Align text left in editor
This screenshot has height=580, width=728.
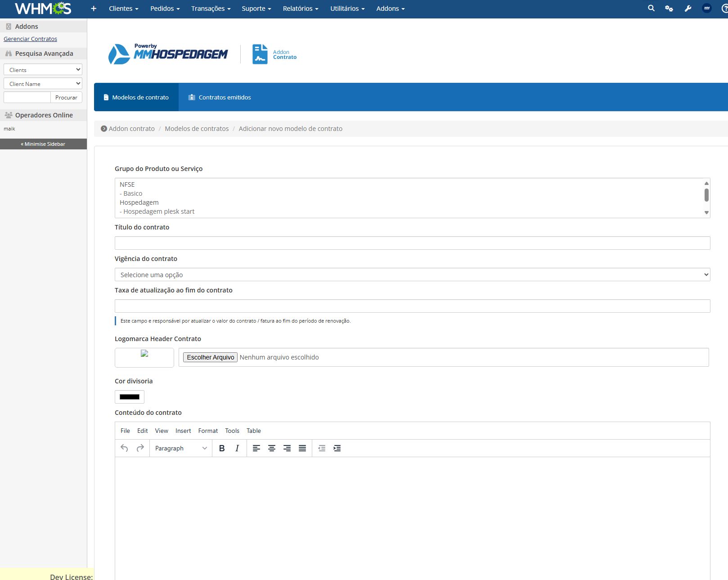tap(256, 448)
